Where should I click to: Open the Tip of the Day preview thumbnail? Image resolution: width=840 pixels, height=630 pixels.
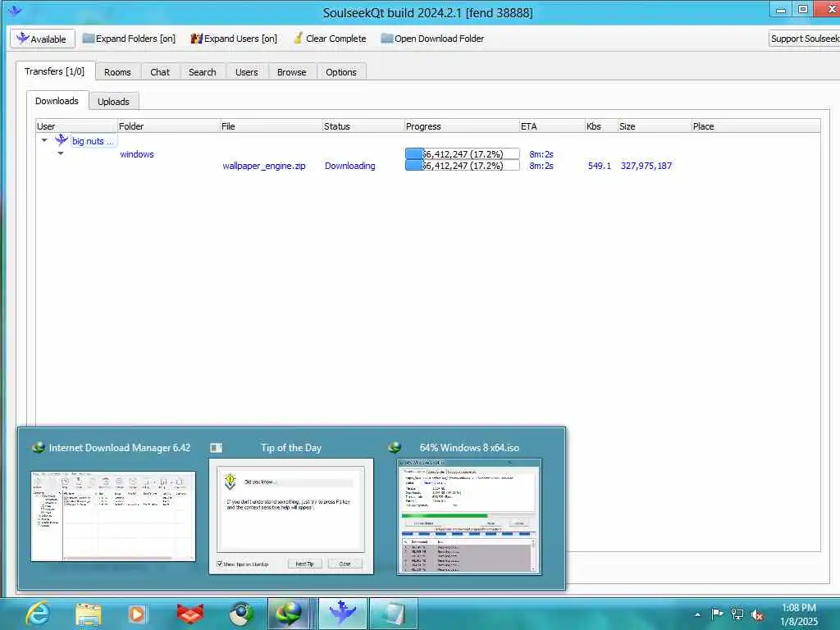pos(291,517)
